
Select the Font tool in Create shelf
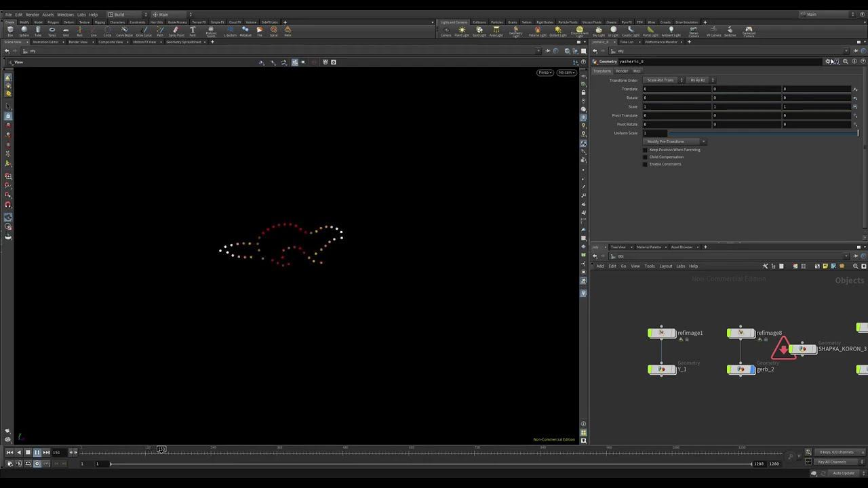click(x=193, y=31)
